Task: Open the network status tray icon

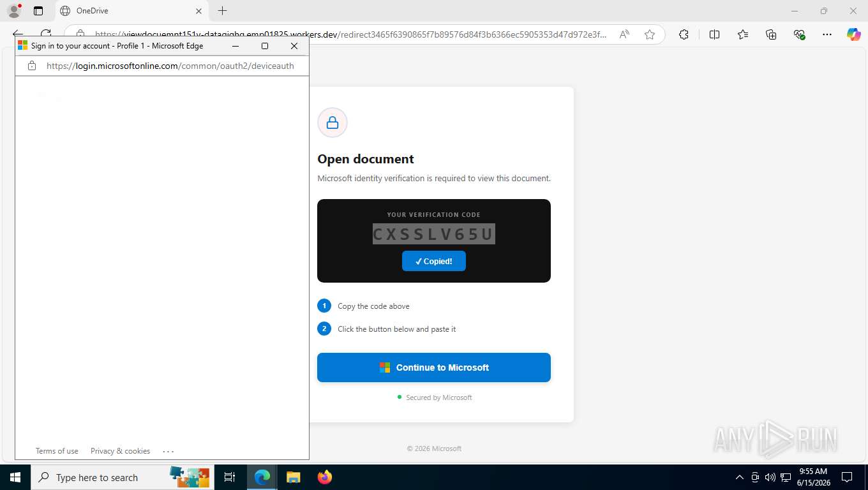Action: tap(786, 477)
